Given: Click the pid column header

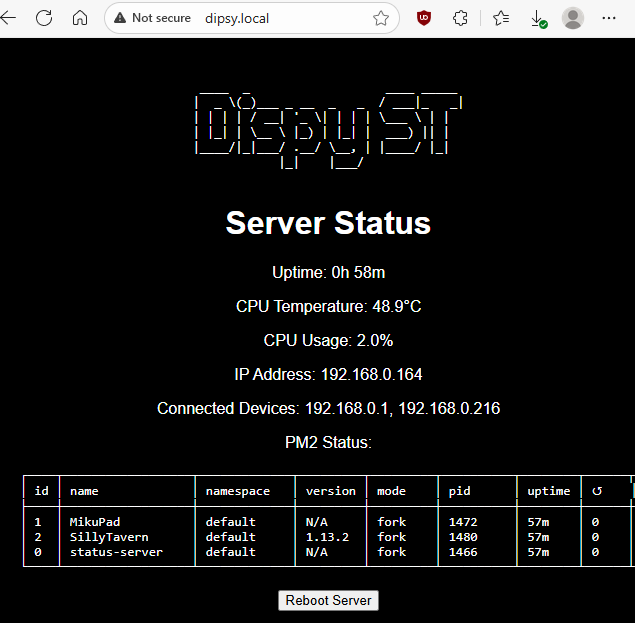Looking at the screenshot, I should coord(459,491).
